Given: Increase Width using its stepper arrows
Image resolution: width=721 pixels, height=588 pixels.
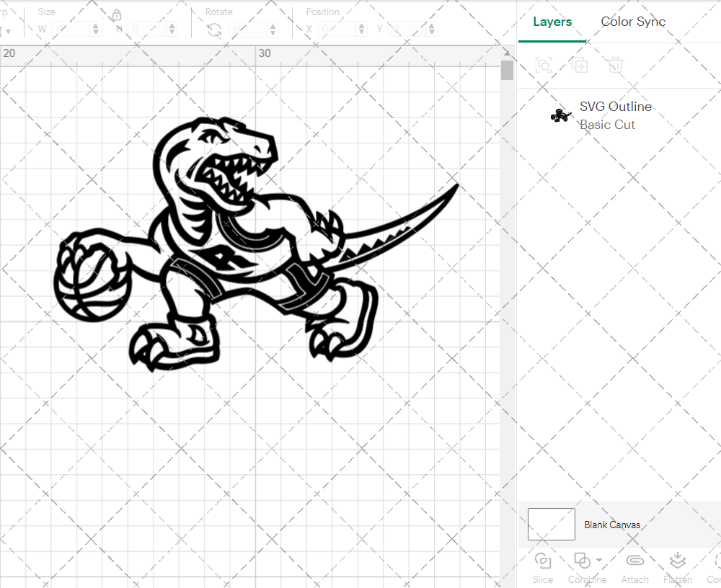Looking at the screenshot, I should 95,29.
